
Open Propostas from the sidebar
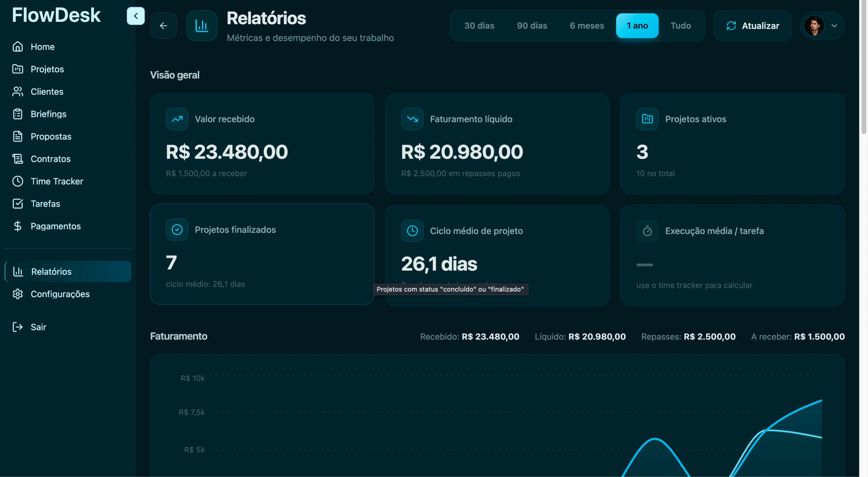tap(68, 136)
